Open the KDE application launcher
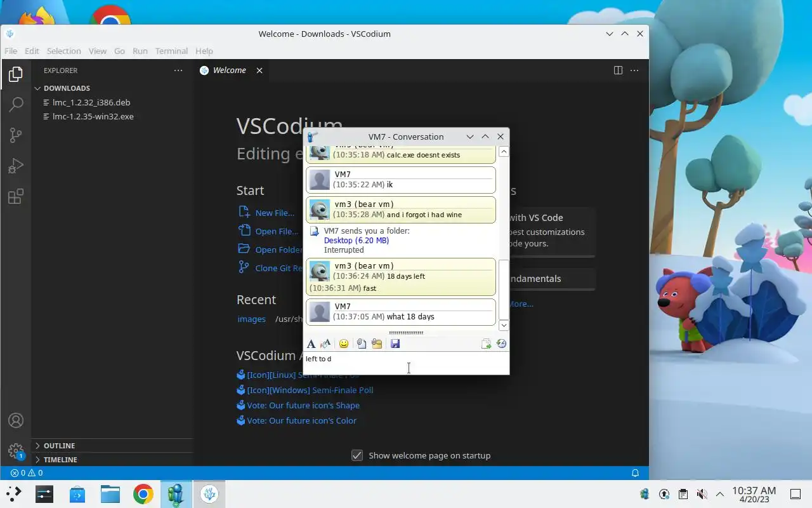 (x=14, y=493)
